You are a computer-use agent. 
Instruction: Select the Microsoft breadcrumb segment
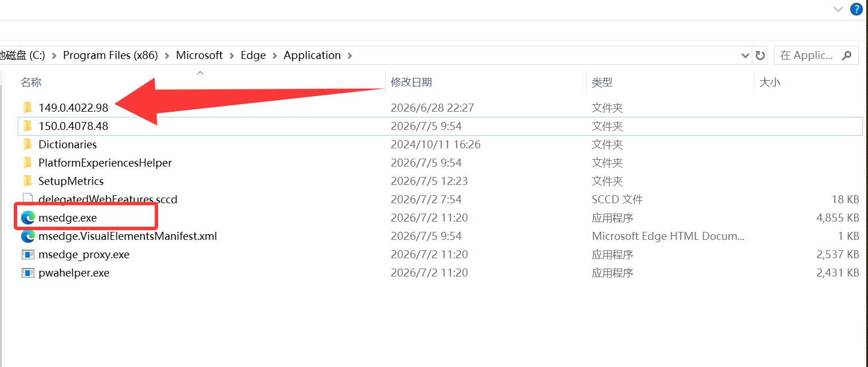point(199,56)
